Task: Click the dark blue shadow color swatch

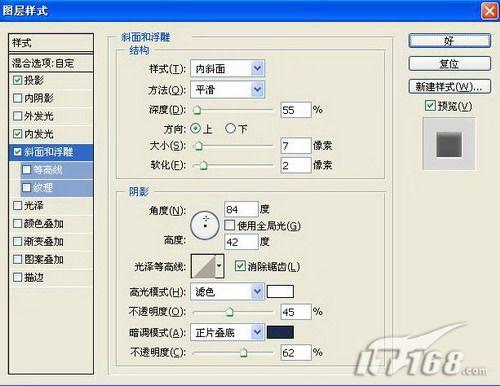Action: 280,332
